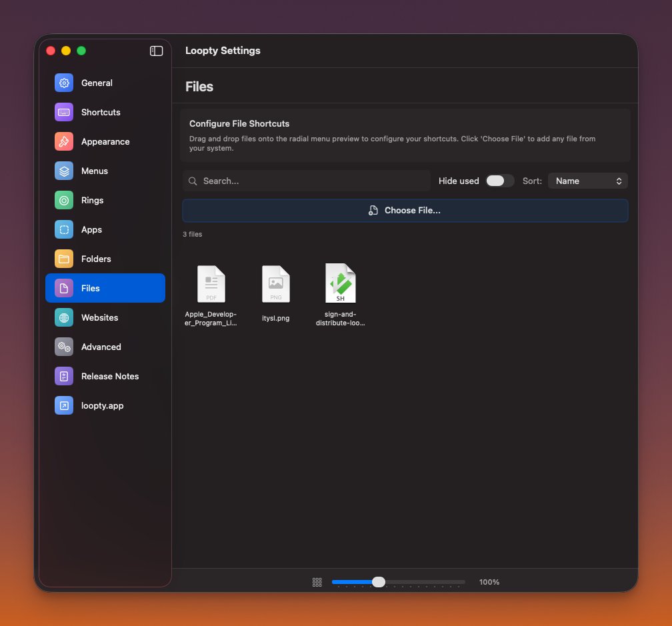
Task: Click the Apple_Developer_Program_Li... file name
Action: point(211,319)
